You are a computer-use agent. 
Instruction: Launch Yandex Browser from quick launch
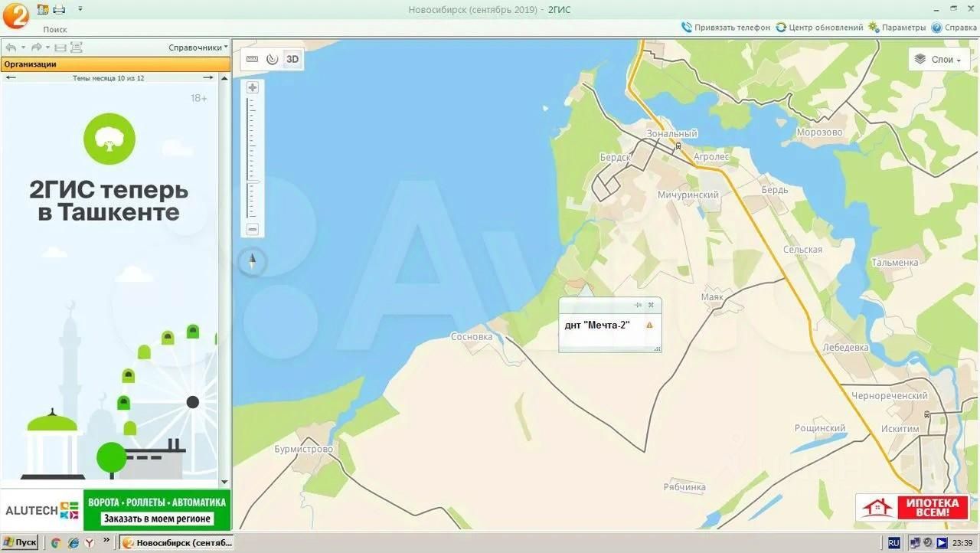coord(89,542)
